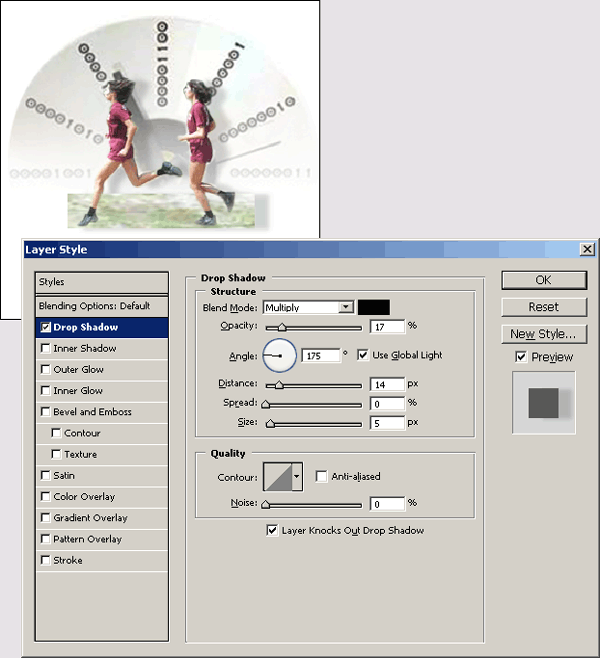Toggle the Preview checkbox
Viewport: 600px width, 658px height.
(x=521, y=357)
